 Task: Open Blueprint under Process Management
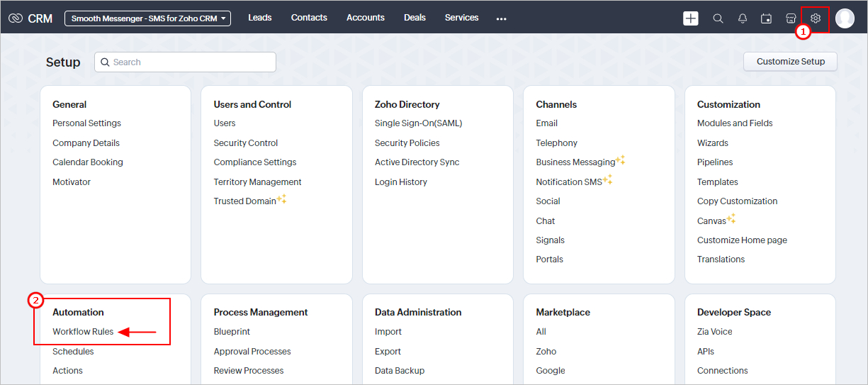pyautogui.click(x=232, y=332)
